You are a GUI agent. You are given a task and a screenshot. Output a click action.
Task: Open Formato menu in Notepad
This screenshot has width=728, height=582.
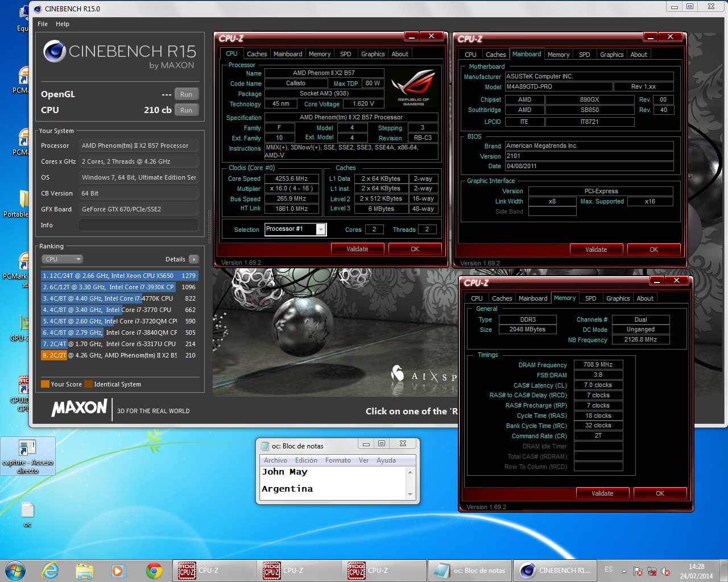point(338,460)
